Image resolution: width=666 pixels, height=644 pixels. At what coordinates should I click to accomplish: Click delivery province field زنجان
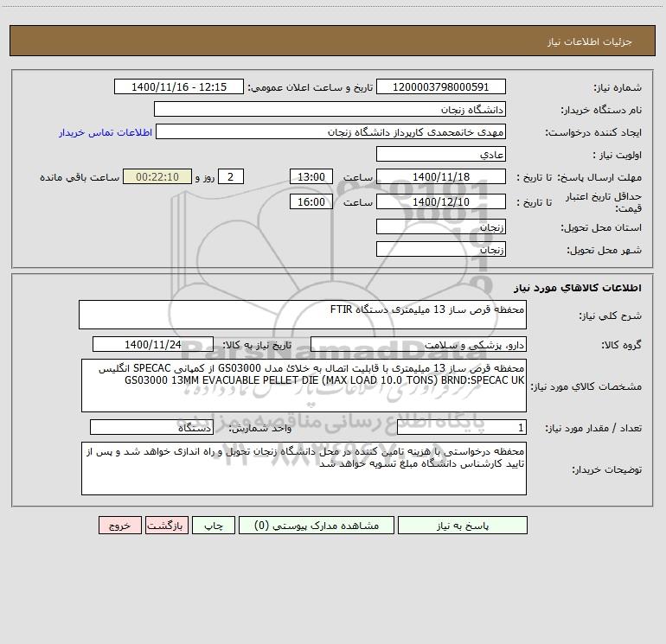[441, 226]
